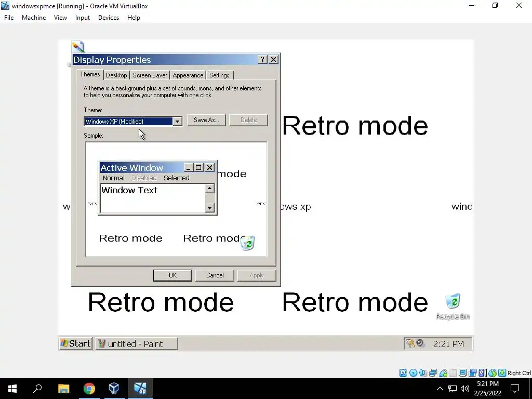This screenshot has width=532, height=399.
Task: Show hidden tray icons chevron
Action: [x=440, y=389]
